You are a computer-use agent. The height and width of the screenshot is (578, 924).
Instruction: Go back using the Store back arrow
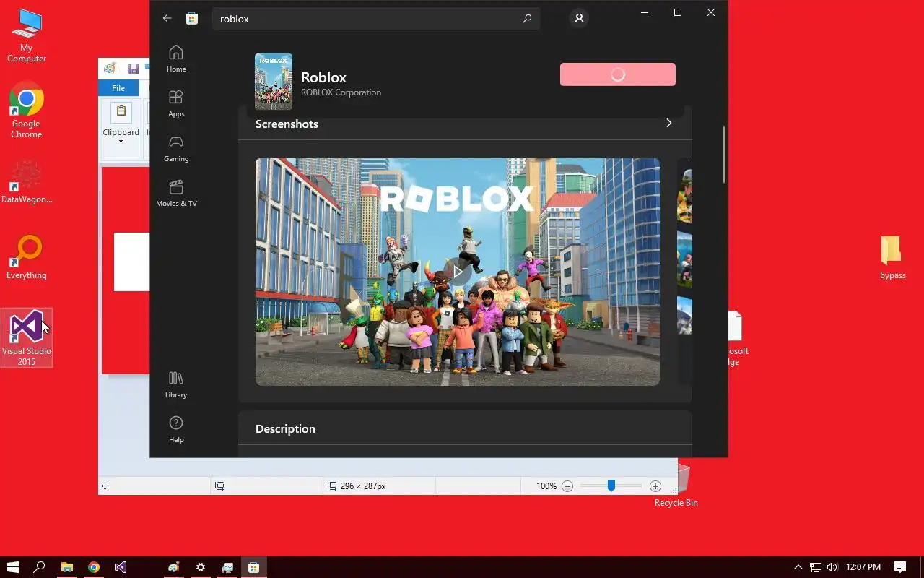pyautogui.click(x=167, y=19)
